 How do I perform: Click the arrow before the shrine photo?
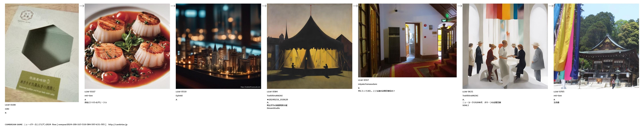point(551,6)
